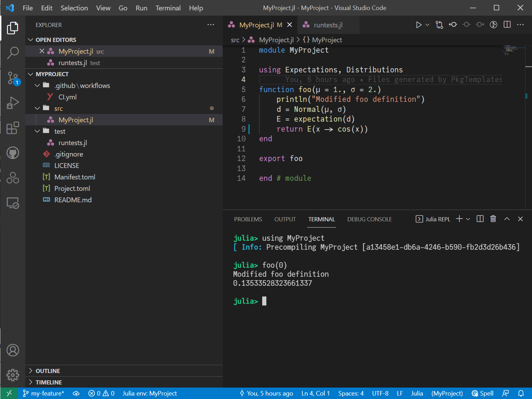This screenshot has width=532, height=399.
Task: Switch to the runtests.jl editor tab
Action: pyautogui.click(x=328, y=25)
